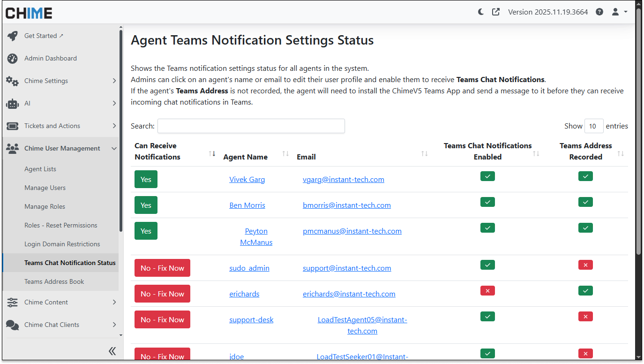This screenshot has width=644, height=364.
Task: Click the Get Started rocket icon
Action: click(x=13, y=36)
